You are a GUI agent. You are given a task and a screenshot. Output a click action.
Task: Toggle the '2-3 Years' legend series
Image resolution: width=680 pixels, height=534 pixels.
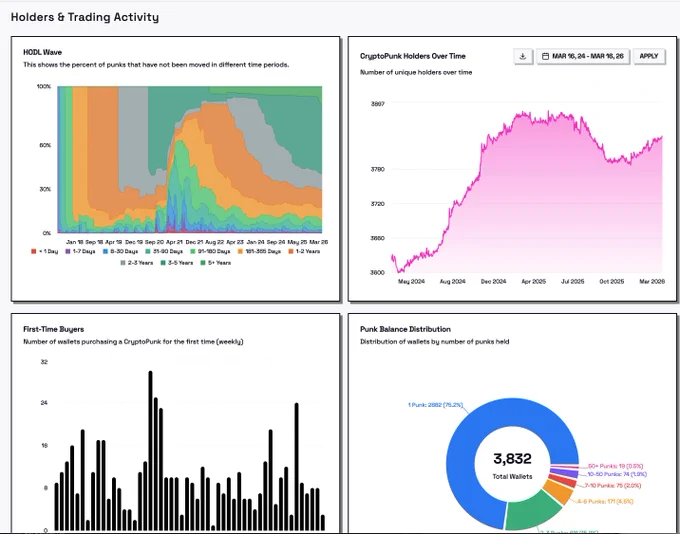(x=137, y=263)
